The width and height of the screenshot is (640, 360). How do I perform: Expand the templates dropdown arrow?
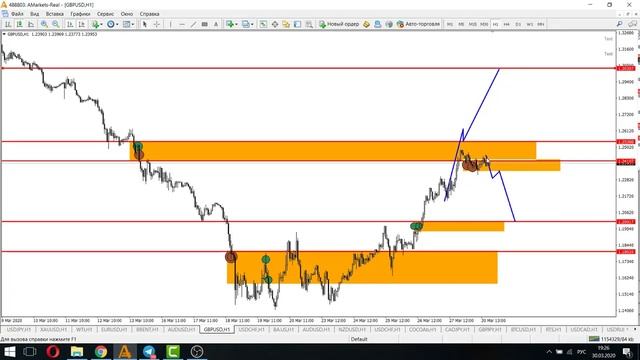click(133, 24)
